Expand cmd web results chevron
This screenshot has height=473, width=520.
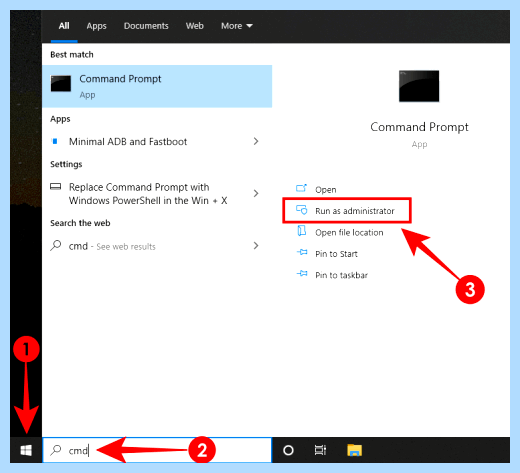tap(256, 246)
